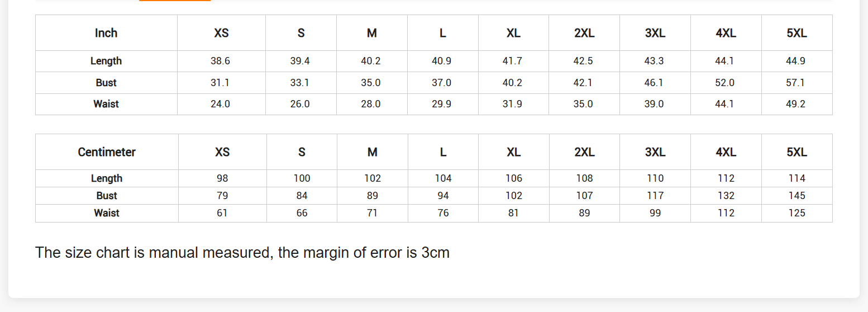868x312 pixels.
Task: Select the 76 waist value for size L
Action: tap(443, 213)
